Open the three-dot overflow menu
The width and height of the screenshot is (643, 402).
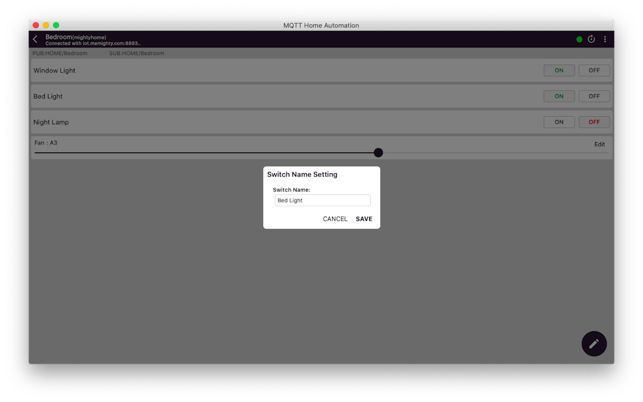[x=605, y=40]
